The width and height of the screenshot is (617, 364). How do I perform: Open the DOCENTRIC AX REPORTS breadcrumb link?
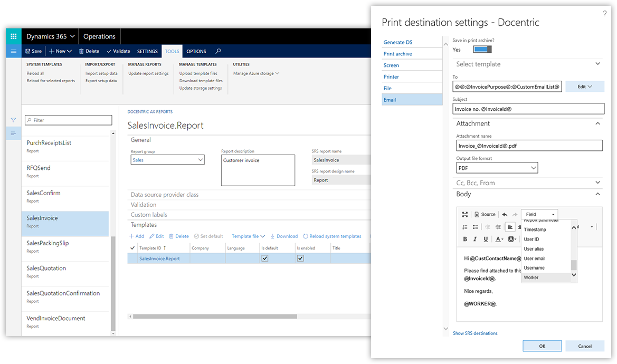point(150,112)
